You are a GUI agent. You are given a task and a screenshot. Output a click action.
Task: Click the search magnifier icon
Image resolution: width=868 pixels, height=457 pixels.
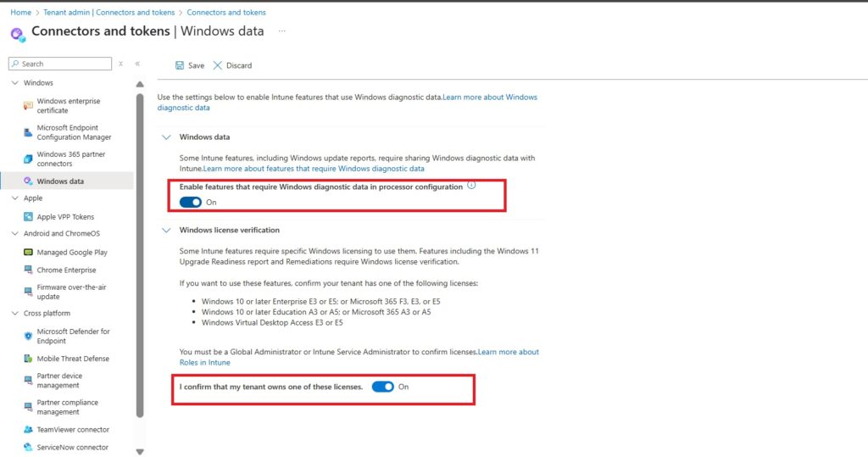15,64
